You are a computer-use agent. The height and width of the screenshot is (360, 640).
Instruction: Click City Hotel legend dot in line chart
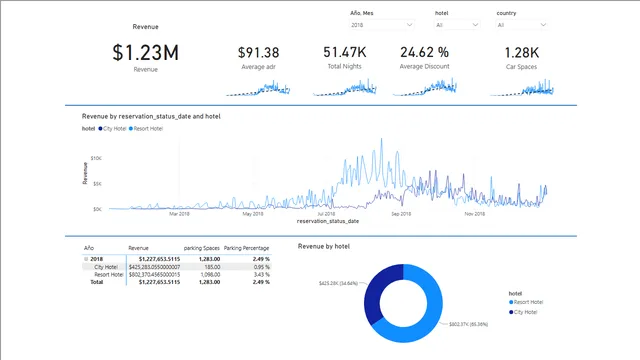[100, 129]
